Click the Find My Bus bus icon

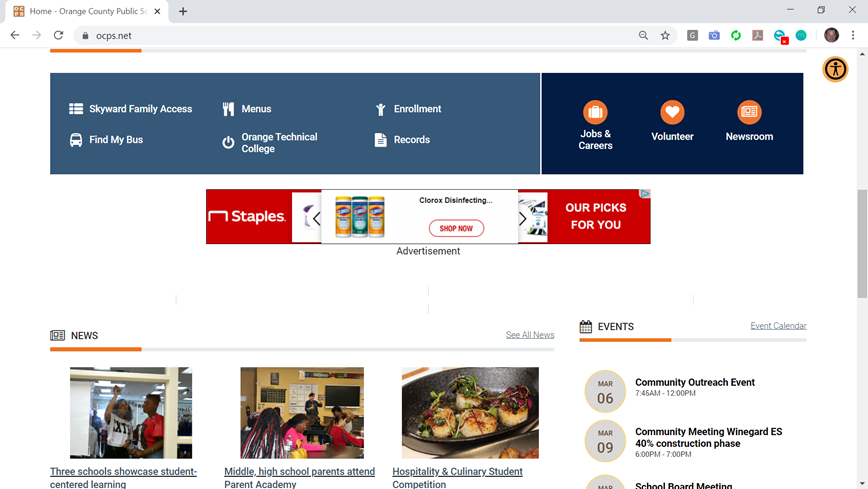pyautogui.click(x=76, y=140)
